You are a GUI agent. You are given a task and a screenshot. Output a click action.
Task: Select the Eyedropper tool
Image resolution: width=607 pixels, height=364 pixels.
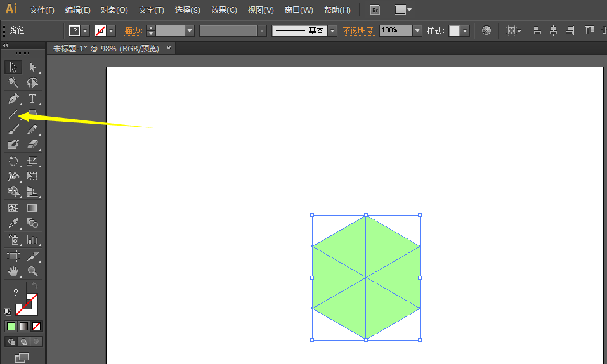13,223
